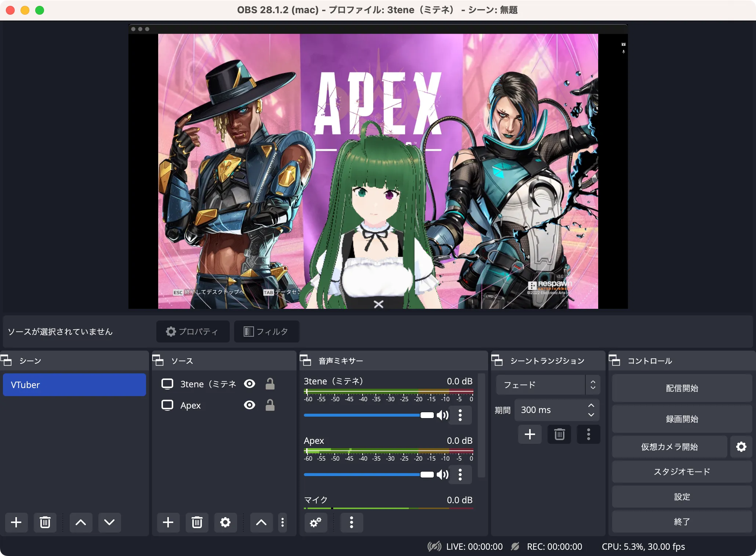Click 録画開始 to start recording

point(682,419)
